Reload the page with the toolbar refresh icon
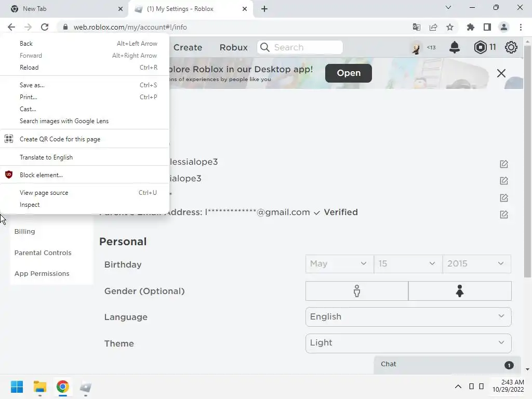The width and height of the screenshot is (532, 399). tap(45, 27)
